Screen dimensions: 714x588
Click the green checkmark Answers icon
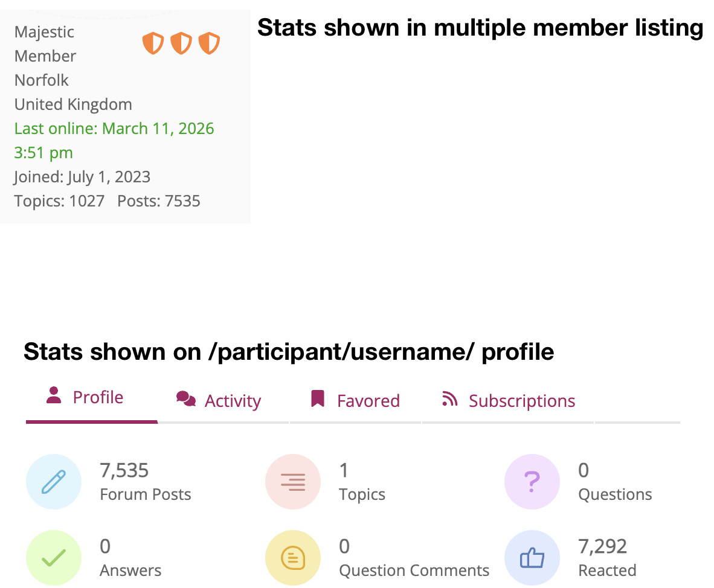54,558
